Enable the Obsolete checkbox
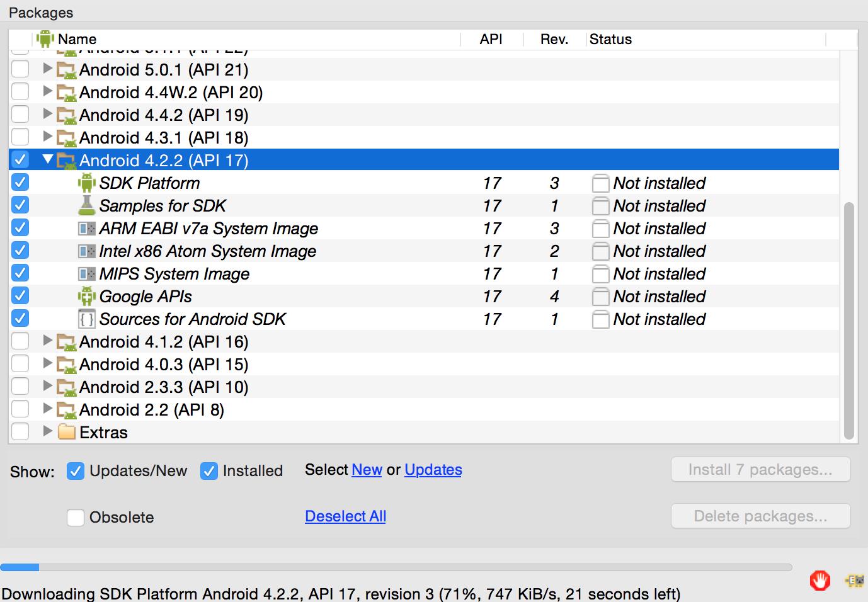 76,517
